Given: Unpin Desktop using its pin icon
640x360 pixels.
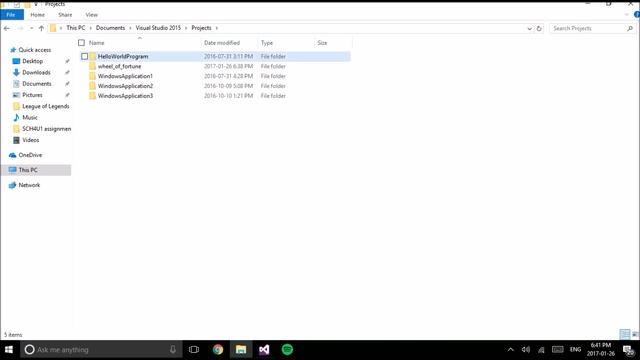Looking at the screenshot, I should [x=67, y=61].
